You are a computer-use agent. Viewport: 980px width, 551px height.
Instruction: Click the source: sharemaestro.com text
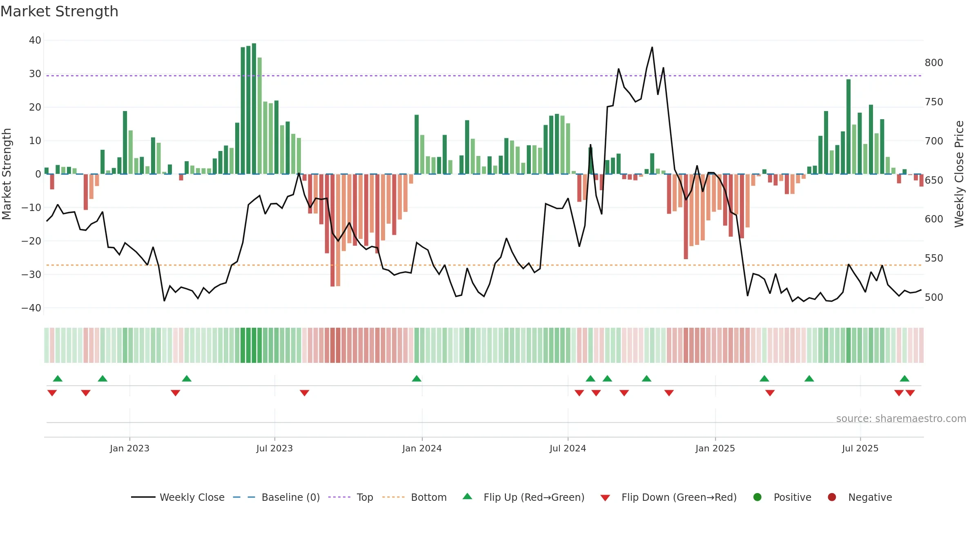[901, 418]
